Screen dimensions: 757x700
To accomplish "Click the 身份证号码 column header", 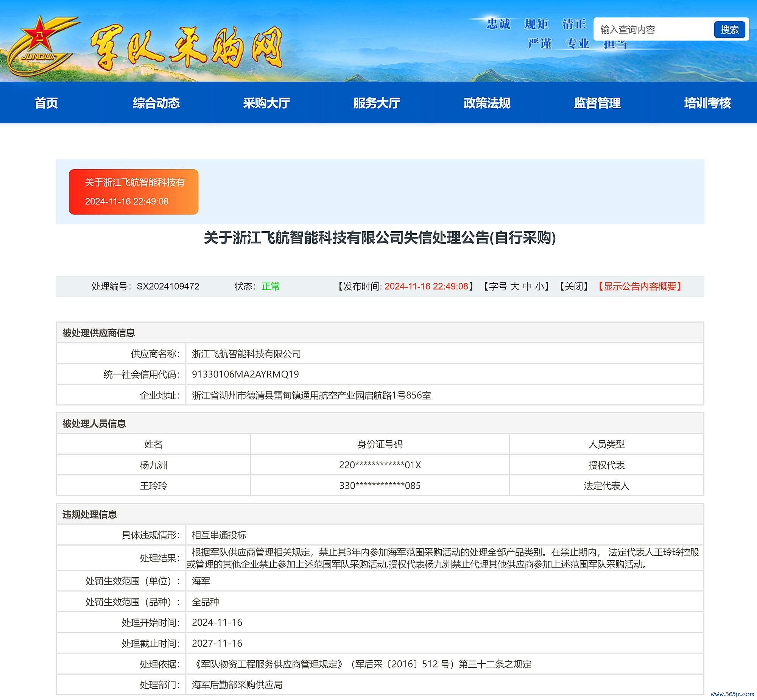I will tap(380, 444).
